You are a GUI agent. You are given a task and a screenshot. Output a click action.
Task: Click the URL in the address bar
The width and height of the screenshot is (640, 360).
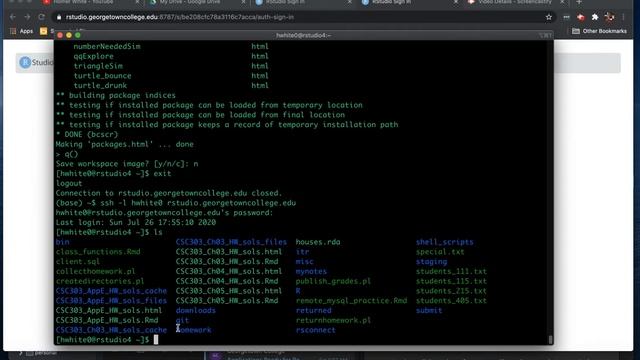tap(180, 17)
